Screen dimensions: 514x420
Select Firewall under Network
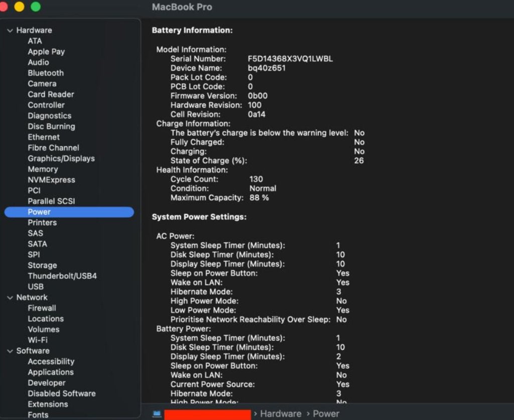(x=42, y=308)
